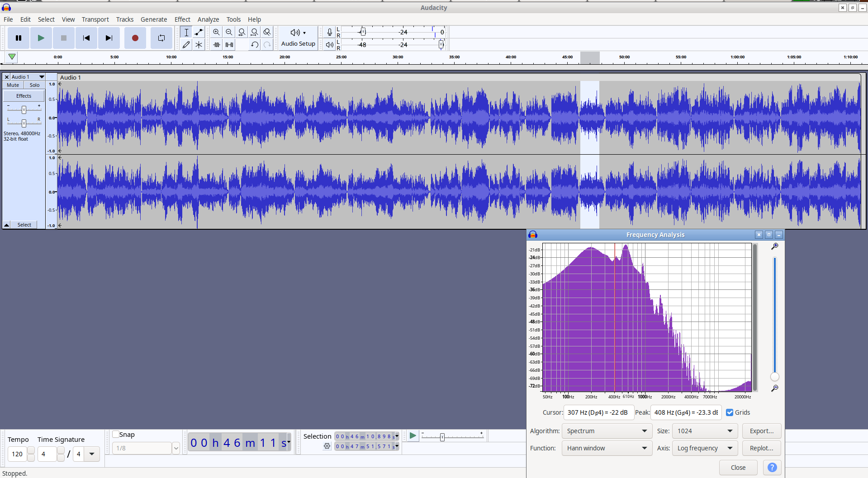This screenshot has height=478, width=868.
Task: Click the Undo arrow icon
Action: (255, 44)
